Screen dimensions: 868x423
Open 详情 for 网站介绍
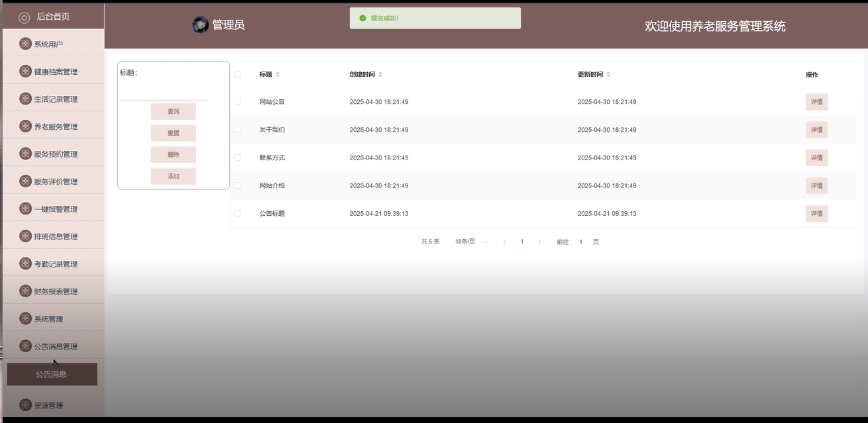coord(816,185)
